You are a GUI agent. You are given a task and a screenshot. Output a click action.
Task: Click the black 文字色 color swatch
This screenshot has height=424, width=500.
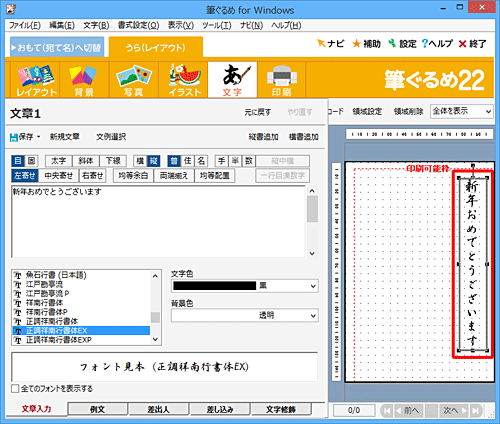click(x=214, y=286)
